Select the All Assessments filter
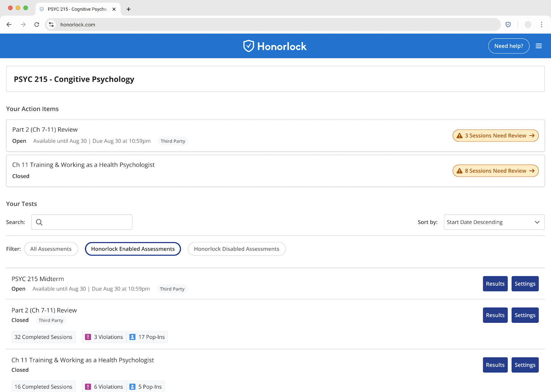This screenshot has width=551, height=392. [x=51, y=249]
